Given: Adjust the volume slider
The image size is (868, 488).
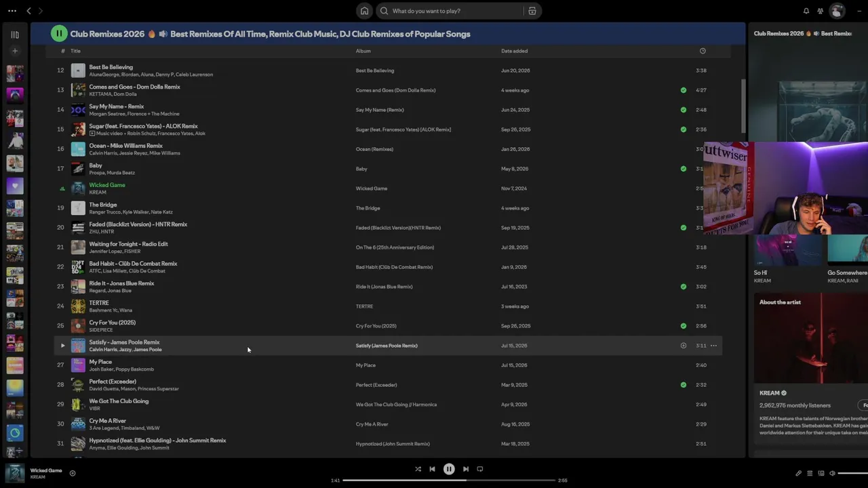Looking at the screenshot, I should pyautogui.click(x=852, y=473).
